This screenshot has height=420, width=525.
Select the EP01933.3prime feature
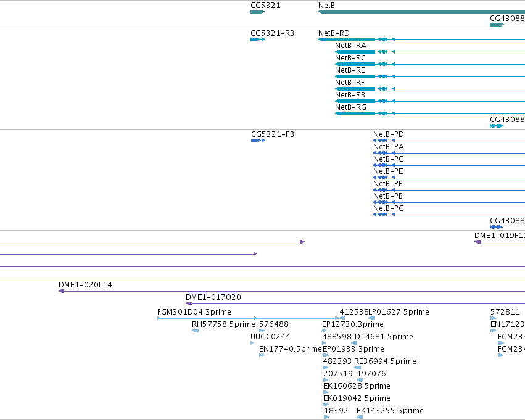tap(326, 355)
